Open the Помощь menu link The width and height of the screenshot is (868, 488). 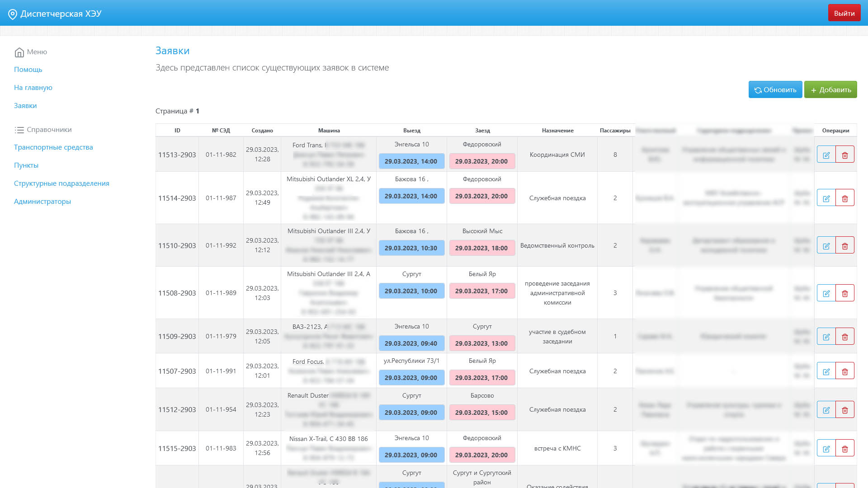click(28, 69)
